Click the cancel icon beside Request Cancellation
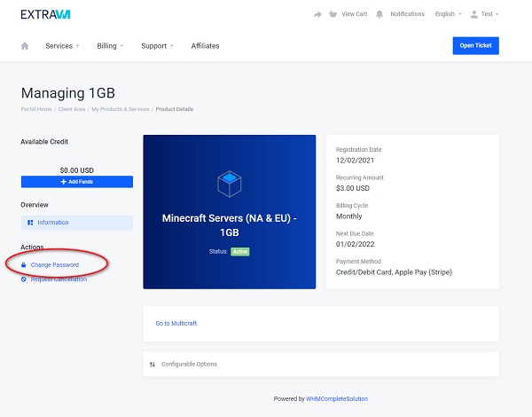 [23, 279]
